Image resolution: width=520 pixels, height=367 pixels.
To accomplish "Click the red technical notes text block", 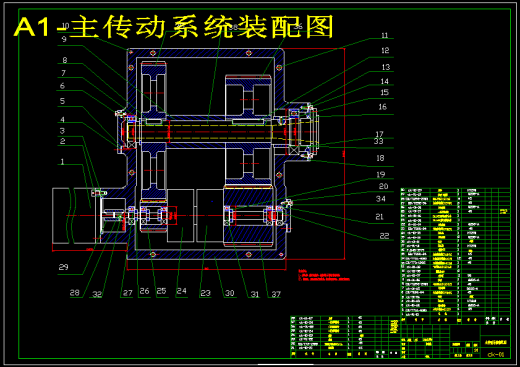I will click(x=324, y=276).
